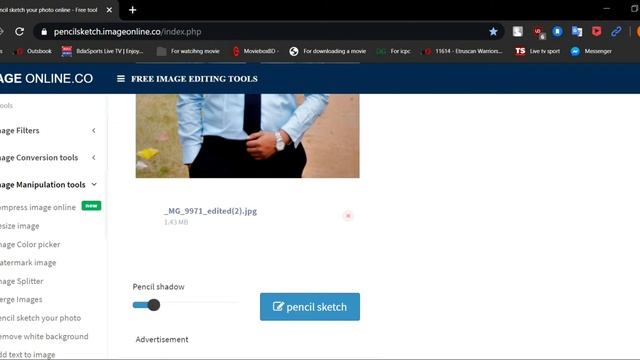Click the 1.43 MB file size text
The width and height of the screenshot is (640, 360).
point(176,222)
